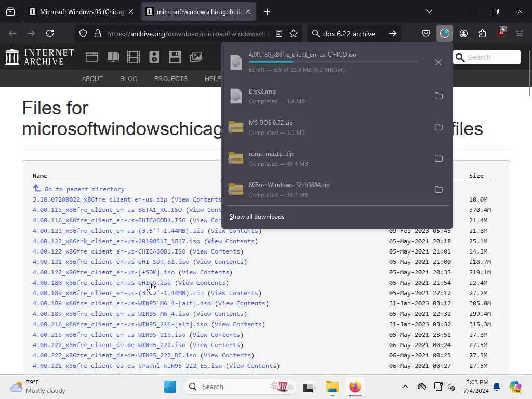Screen dimensions: 532x399
Task: Open the tracking protection shield icon
Action: pyautogui.click(x=83, y=34)
